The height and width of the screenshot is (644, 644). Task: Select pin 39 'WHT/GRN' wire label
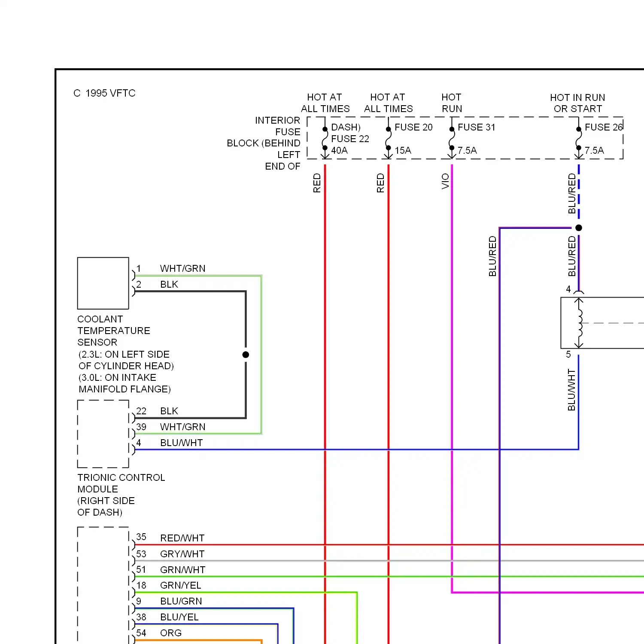tap(182, 427)
